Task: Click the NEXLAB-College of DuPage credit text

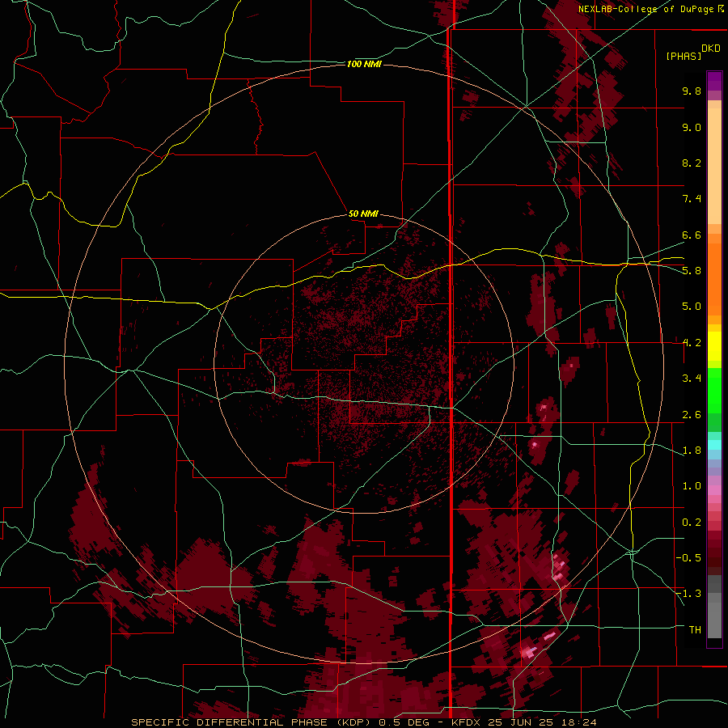Action: pyautogui.click(x=651, y=9)
